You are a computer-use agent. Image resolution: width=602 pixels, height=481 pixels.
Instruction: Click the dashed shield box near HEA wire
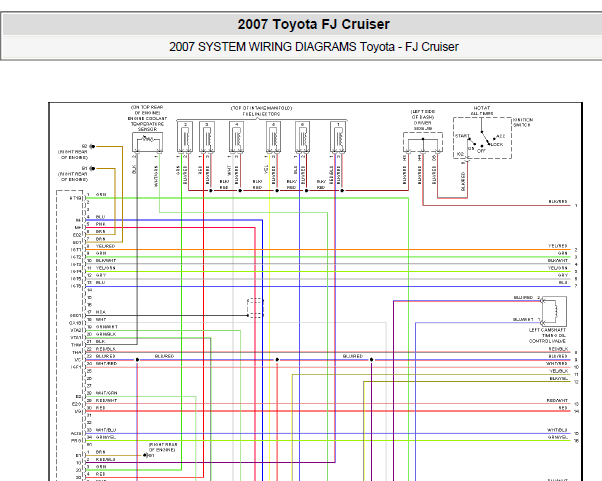(255, 308)
